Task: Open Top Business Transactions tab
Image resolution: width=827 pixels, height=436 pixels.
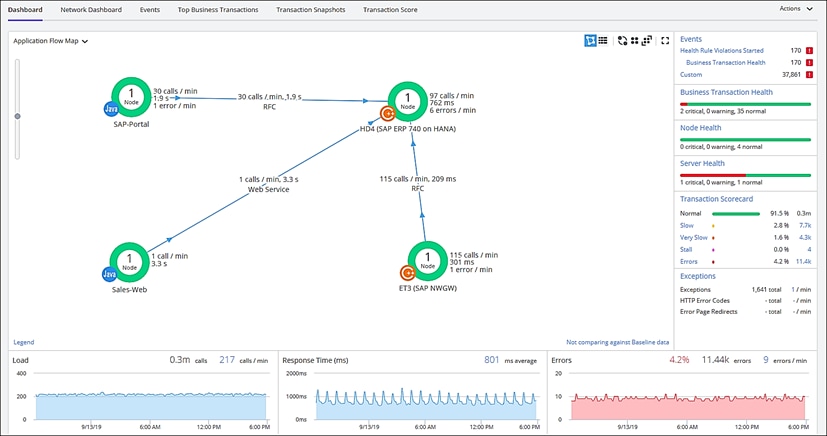Action: [x=218, y=9]
